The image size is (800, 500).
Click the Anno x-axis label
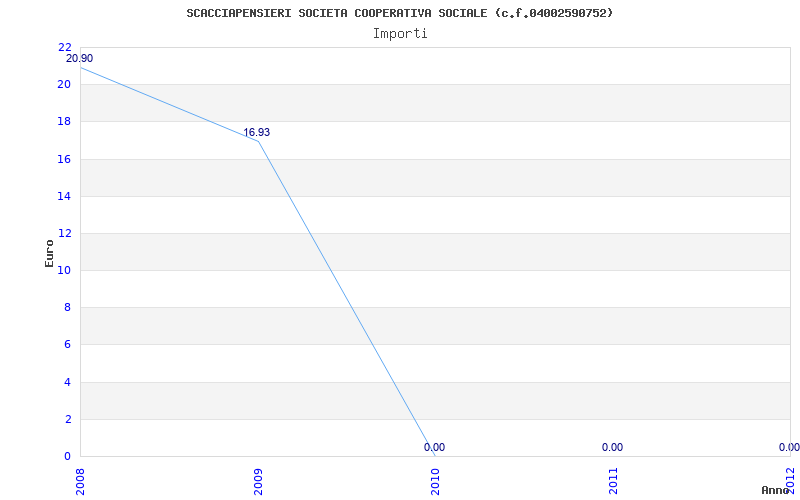[776, 490]
